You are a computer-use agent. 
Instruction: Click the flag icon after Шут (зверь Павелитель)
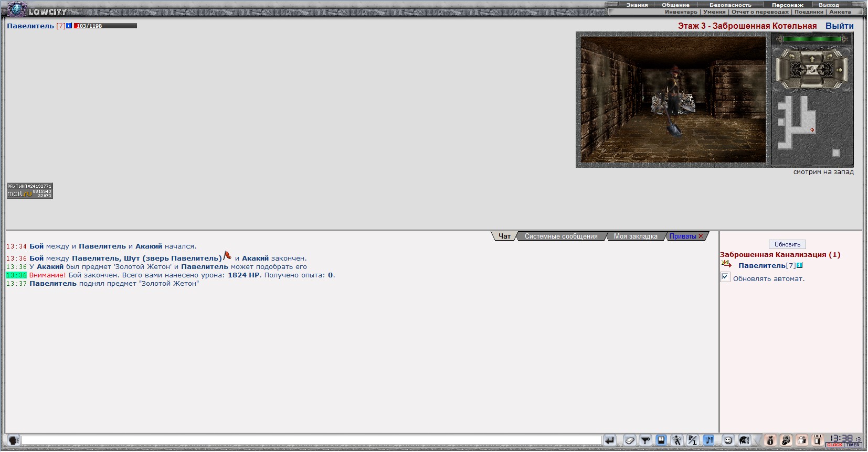(x=227, y=255)
